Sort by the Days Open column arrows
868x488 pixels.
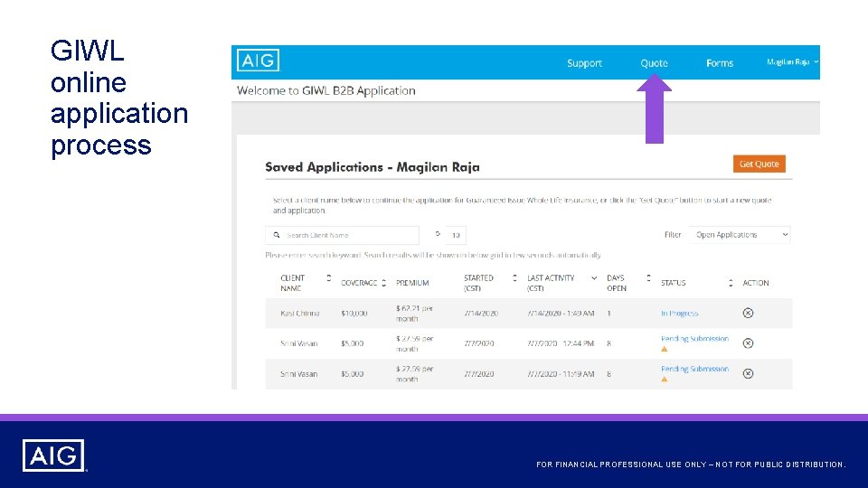click(x=648, y=277)
